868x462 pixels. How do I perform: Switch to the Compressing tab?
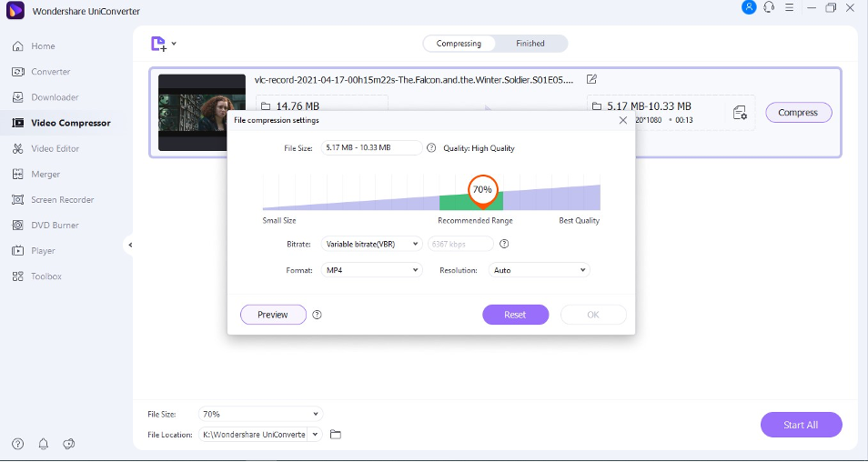tap(459, 43)
